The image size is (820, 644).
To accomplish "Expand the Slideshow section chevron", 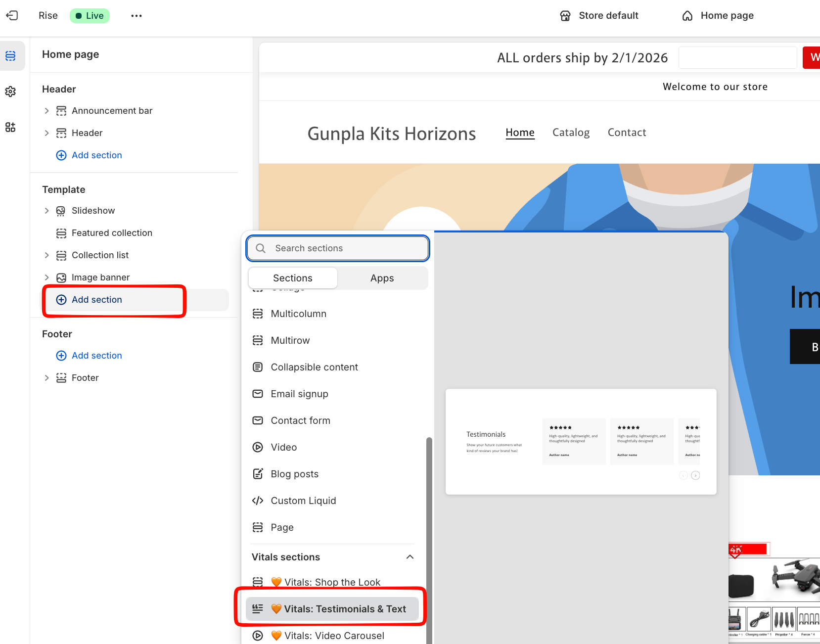I will tap(47, 211).
